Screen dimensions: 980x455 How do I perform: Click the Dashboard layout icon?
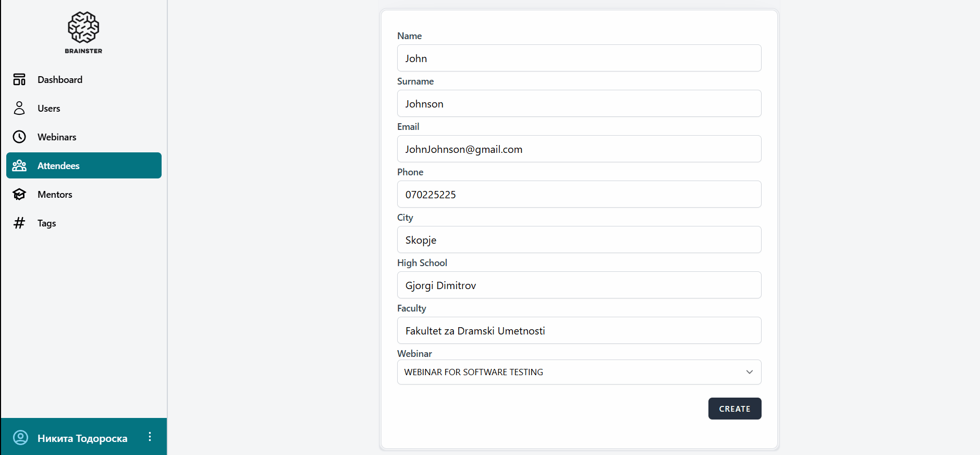pyautogui.click(x=19, y=79)
